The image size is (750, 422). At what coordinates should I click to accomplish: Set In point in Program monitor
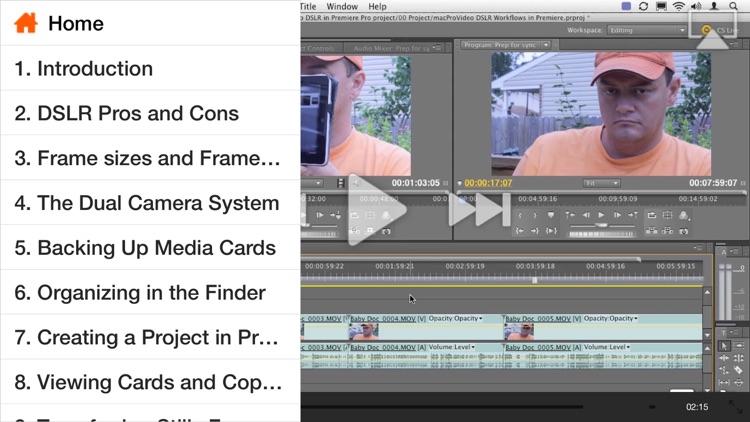pyautogui.click(x=520, y=215)
